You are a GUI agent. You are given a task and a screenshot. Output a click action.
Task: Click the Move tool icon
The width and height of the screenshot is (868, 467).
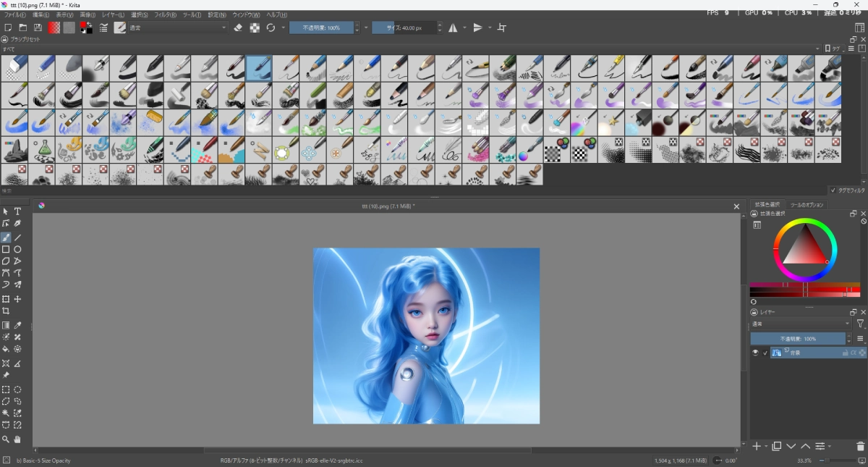(x=18, y=299)
